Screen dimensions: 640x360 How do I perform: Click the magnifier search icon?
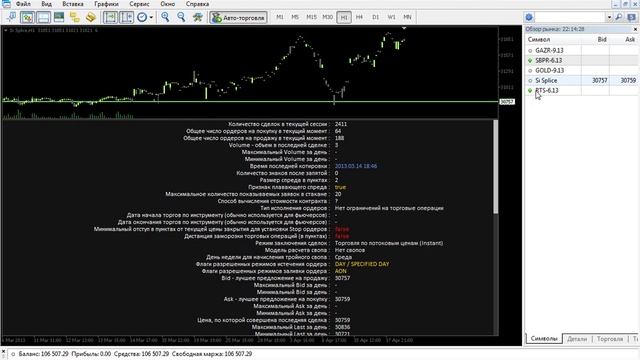click(619, 17)
